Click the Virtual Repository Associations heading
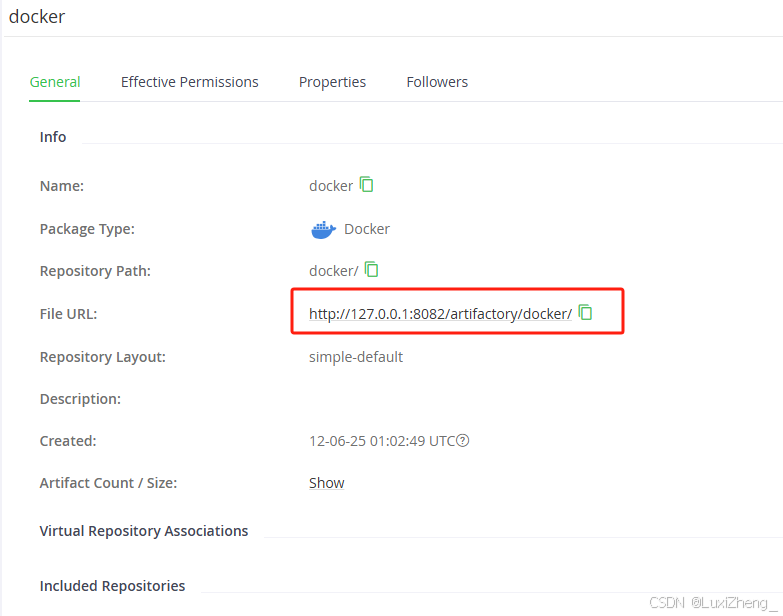This screenshot has height=616, width=783. point(144,531)
